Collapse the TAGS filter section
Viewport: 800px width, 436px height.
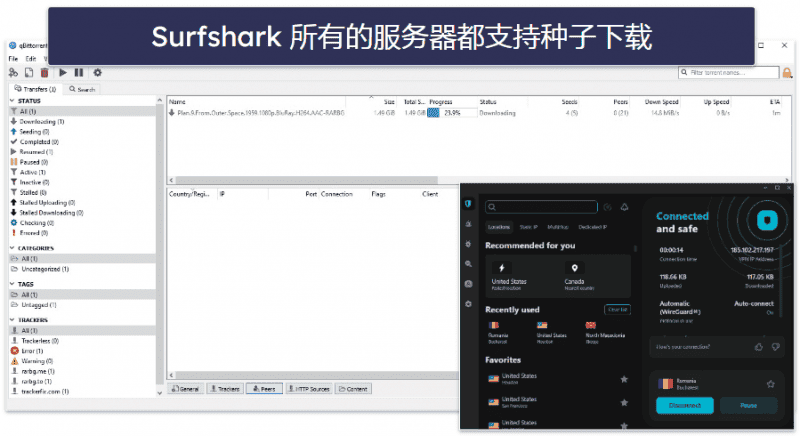12,284
